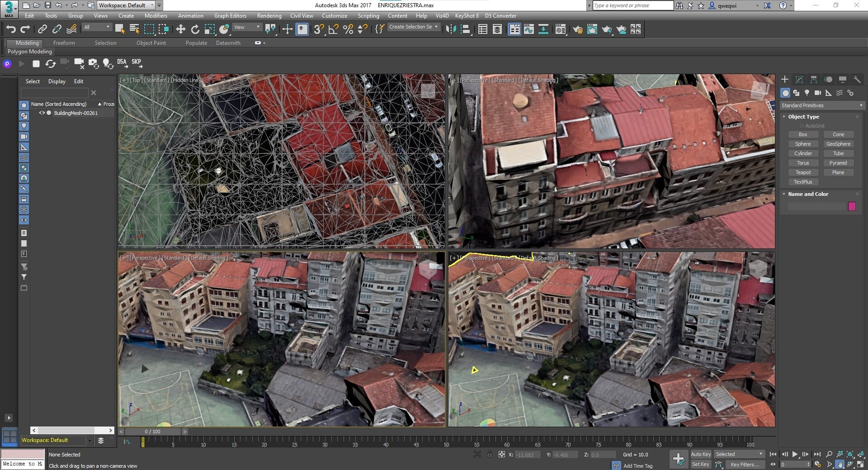Open the Standard Primitives dropdown
This screenshot has width=868, height=470.
tap(822, 105)
